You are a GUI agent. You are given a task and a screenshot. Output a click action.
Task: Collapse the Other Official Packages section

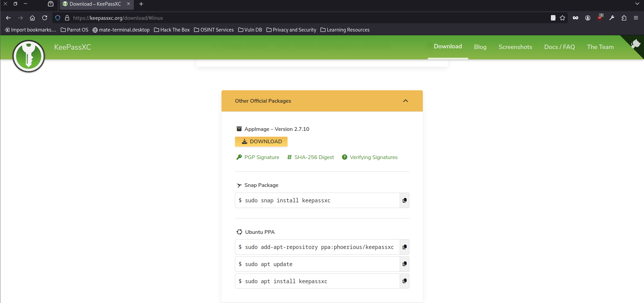[405, 101]
